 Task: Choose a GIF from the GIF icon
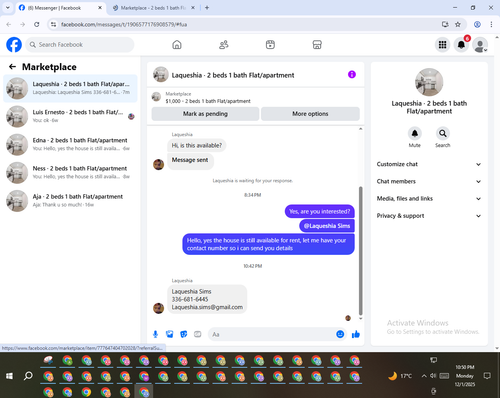pos(198,334)
